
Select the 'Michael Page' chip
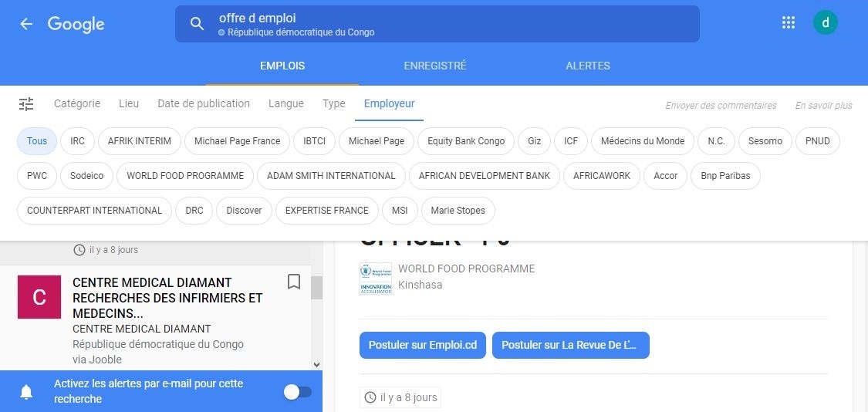[x=377, y=141]
